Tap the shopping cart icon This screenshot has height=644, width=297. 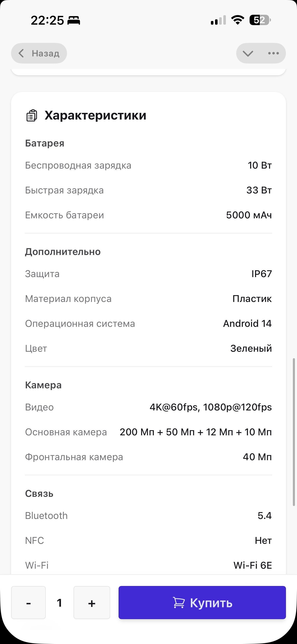(179, 603)
